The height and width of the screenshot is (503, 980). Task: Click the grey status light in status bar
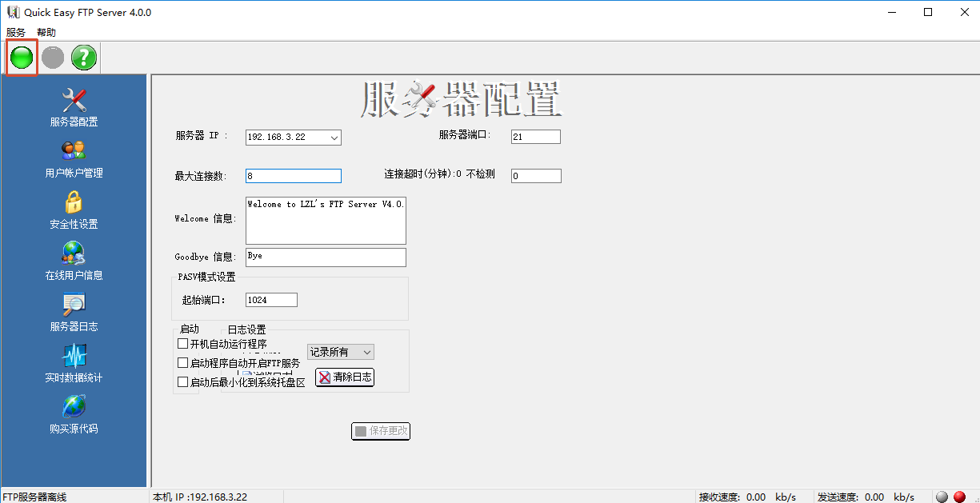(x=942, y=497)
